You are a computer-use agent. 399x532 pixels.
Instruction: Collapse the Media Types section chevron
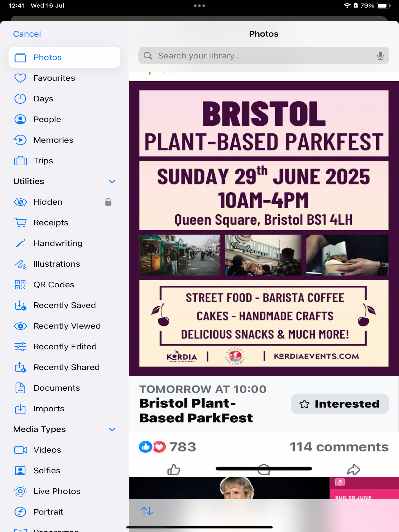112,430
